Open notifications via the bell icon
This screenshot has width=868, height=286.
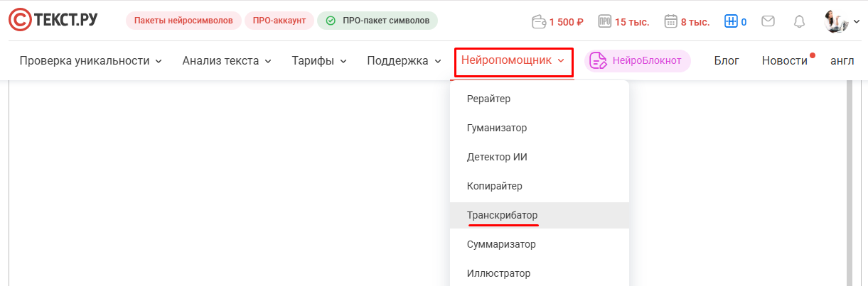tap(798, 21)
